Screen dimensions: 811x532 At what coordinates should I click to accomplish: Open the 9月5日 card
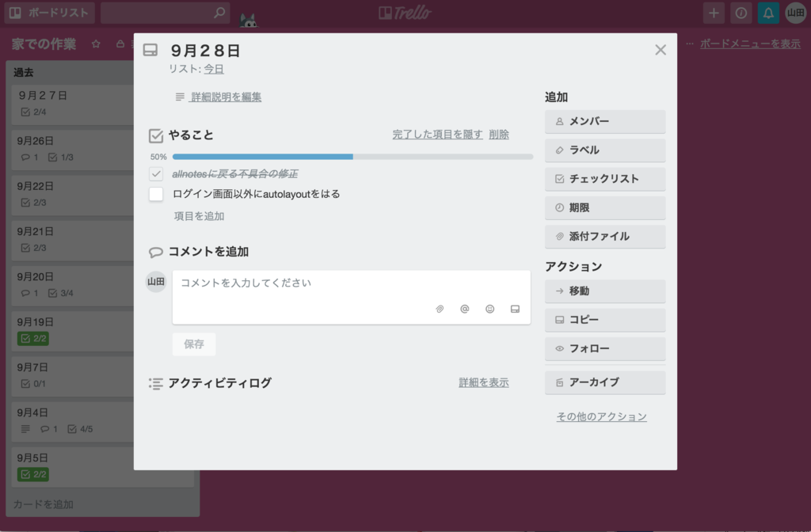102,467
